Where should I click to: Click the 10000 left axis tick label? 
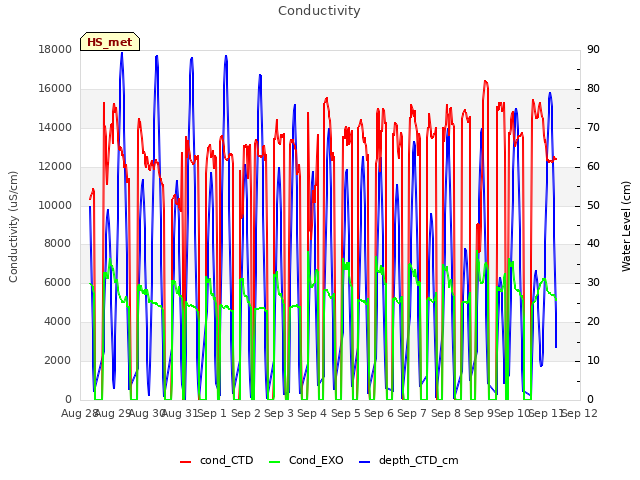55,205
